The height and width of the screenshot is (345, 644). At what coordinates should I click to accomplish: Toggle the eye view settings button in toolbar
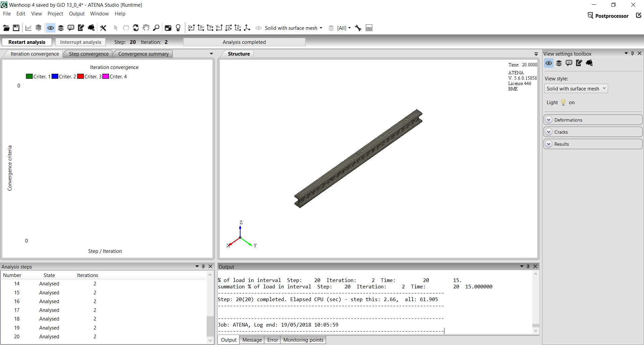tap(51, 28)
